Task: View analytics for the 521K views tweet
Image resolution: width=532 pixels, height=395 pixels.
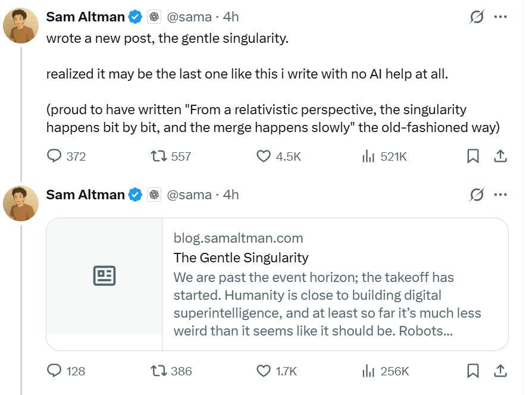Action: [368, 156]
